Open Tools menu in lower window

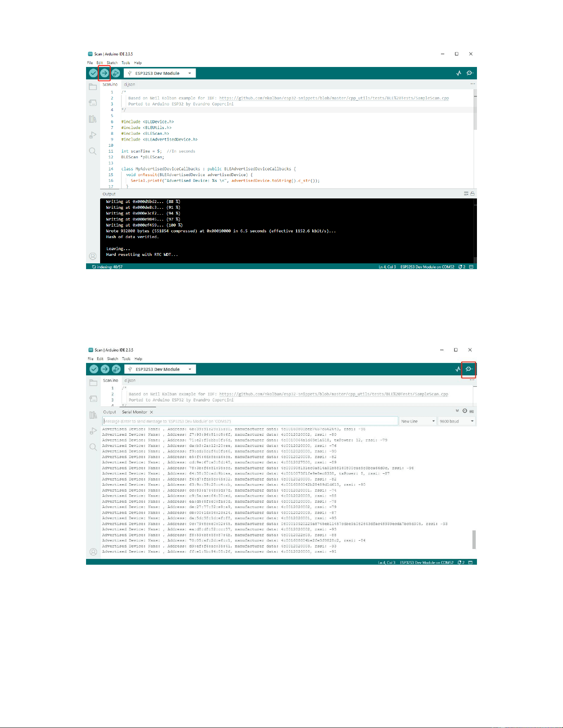pyautogui.click(x=126, y=359)
